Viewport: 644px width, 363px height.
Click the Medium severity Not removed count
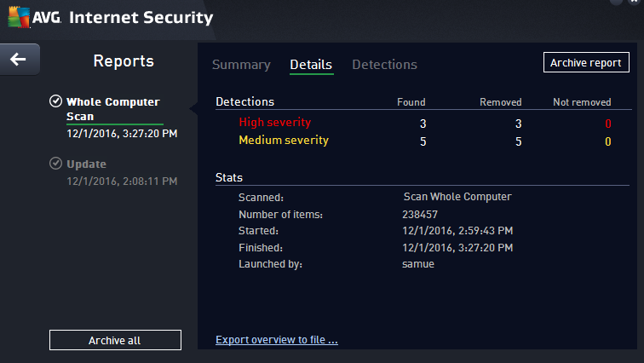point(607,141)
